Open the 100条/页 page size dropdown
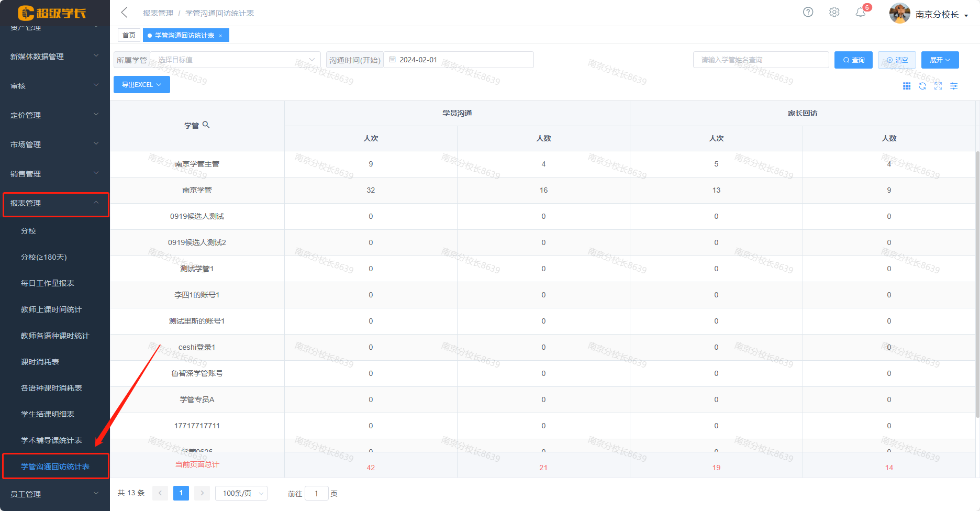Image resolution: width=980 pixels, height=511 pixels. [x=241, y=493]
